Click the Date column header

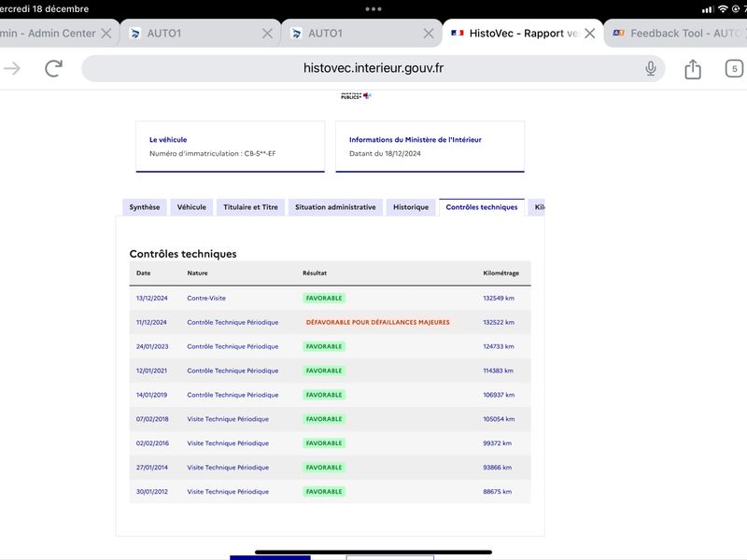[144, 273]
